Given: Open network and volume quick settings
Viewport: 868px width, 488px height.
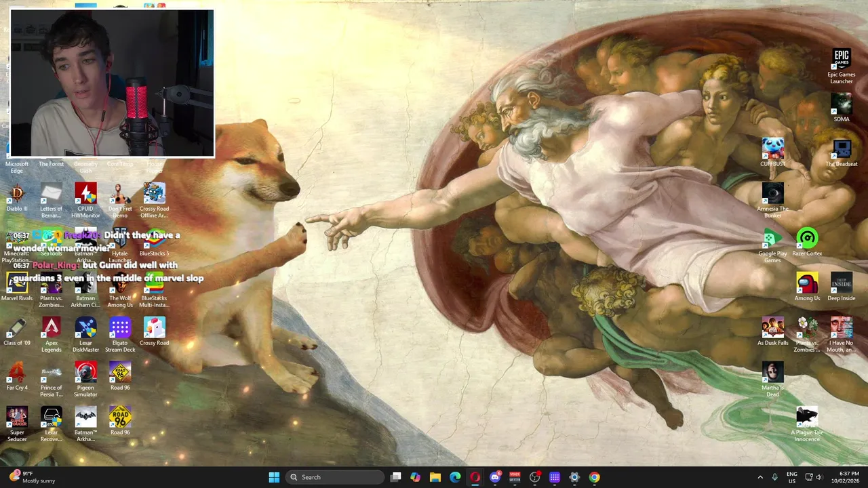Looking at the screenshot, I should (814, 477).
